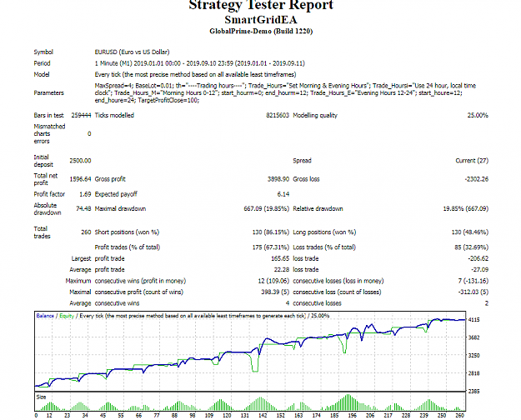Click the largest loss trade value -206.62
Viewport: 521px width, 420px height.
tap(478, 258)
